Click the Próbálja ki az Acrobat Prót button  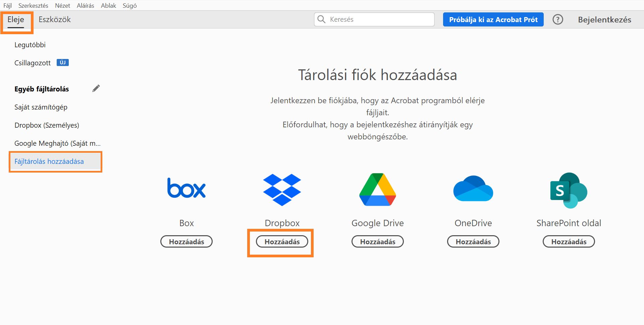(x=493, y=19)
